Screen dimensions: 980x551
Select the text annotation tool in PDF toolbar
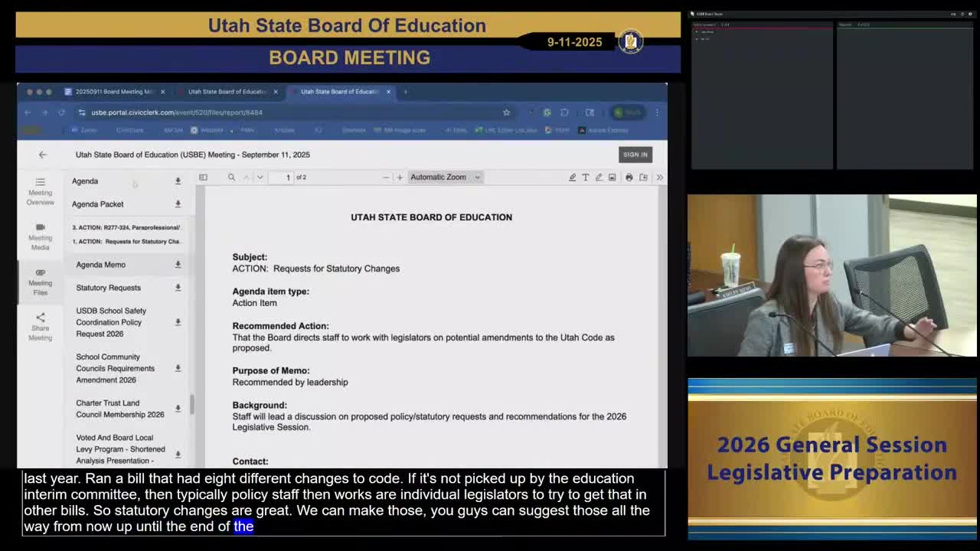click(585, 177)
